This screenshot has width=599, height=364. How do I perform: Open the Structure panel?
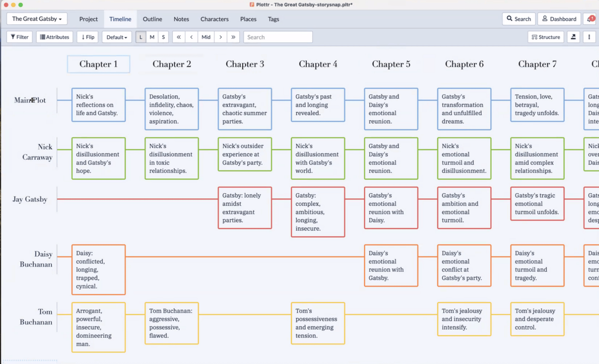546,37
